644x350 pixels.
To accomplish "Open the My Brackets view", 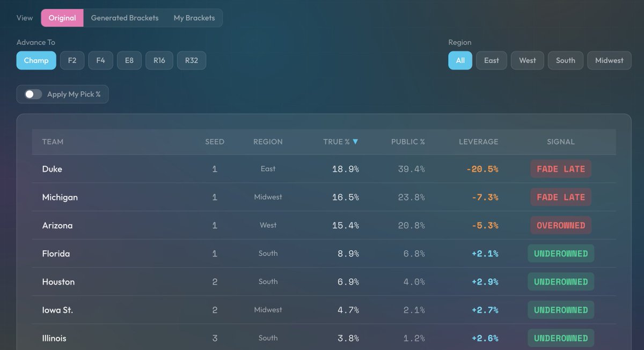I will [194, 18].
